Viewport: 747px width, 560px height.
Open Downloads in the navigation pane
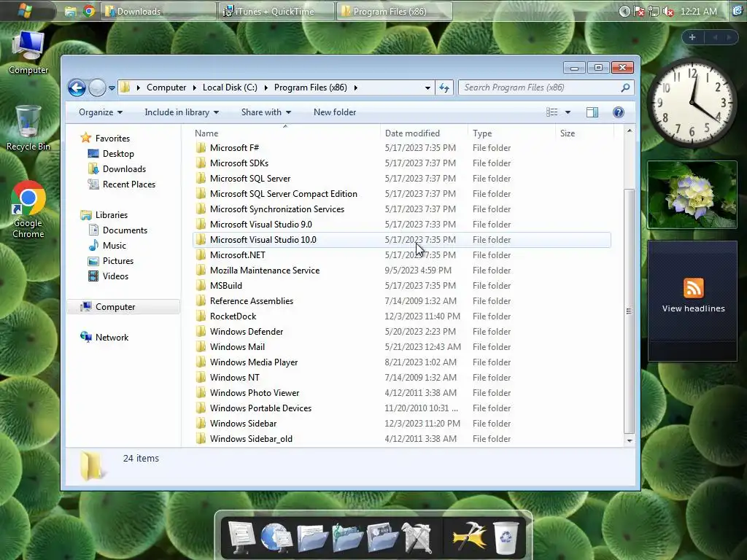coord(124,169)
